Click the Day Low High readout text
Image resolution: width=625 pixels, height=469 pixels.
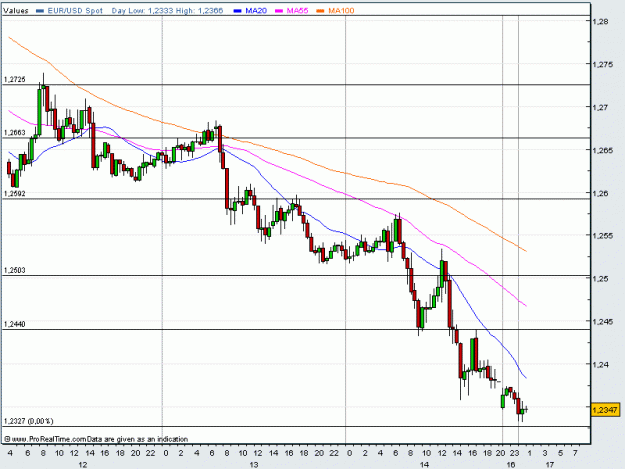coord(167,11)
